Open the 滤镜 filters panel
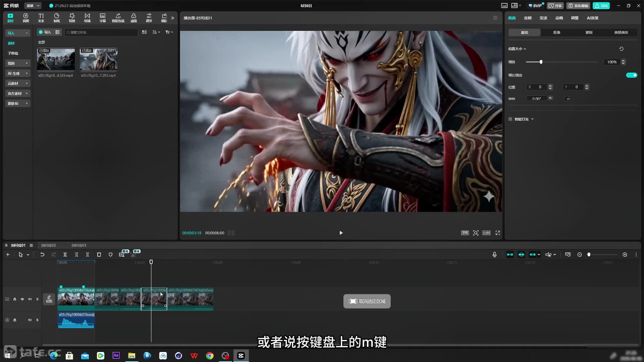This screenshot has height=362, width=644. pos(133,18)
